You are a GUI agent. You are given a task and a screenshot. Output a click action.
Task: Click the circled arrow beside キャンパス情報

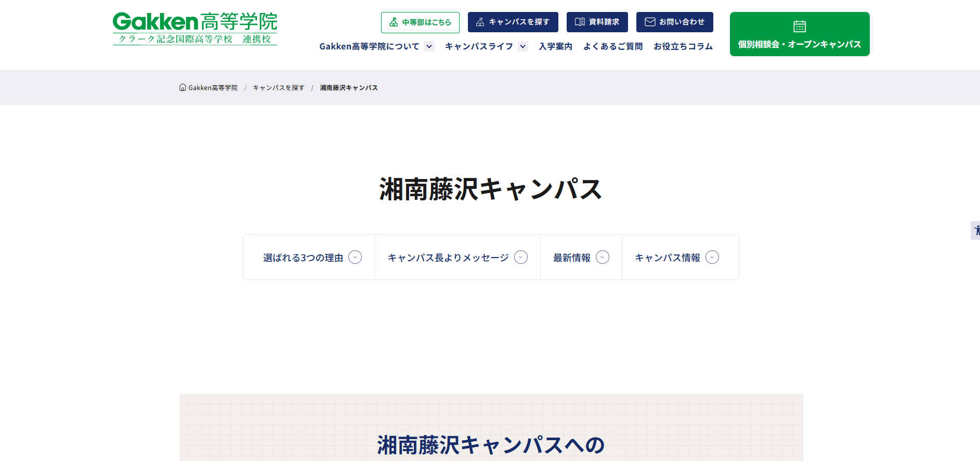coord(712,257)
